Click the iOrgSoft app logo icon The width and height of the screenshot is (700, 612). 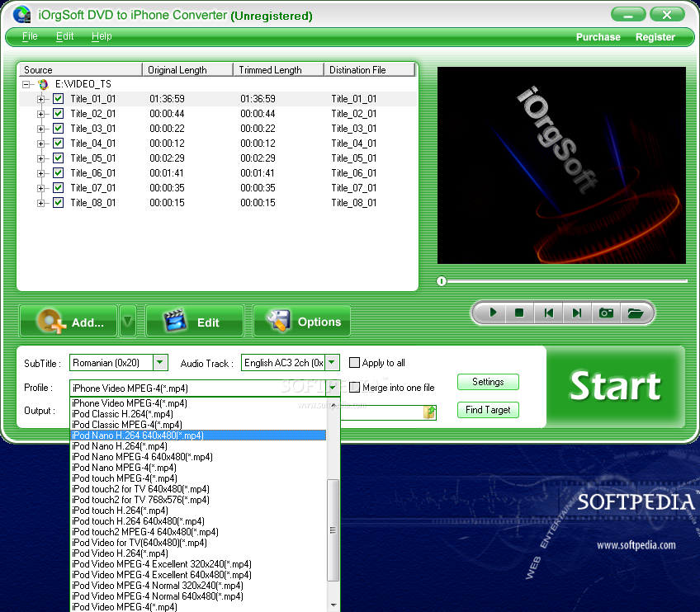tap(21, 14)
